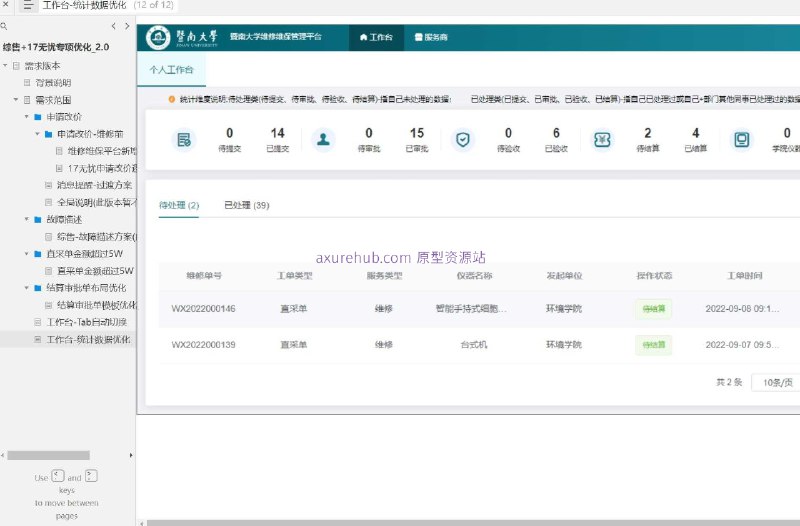Click the 已结算 4 statistic
Image resolution: width=800 pixels, height=526 pixels.
[695, 139]
